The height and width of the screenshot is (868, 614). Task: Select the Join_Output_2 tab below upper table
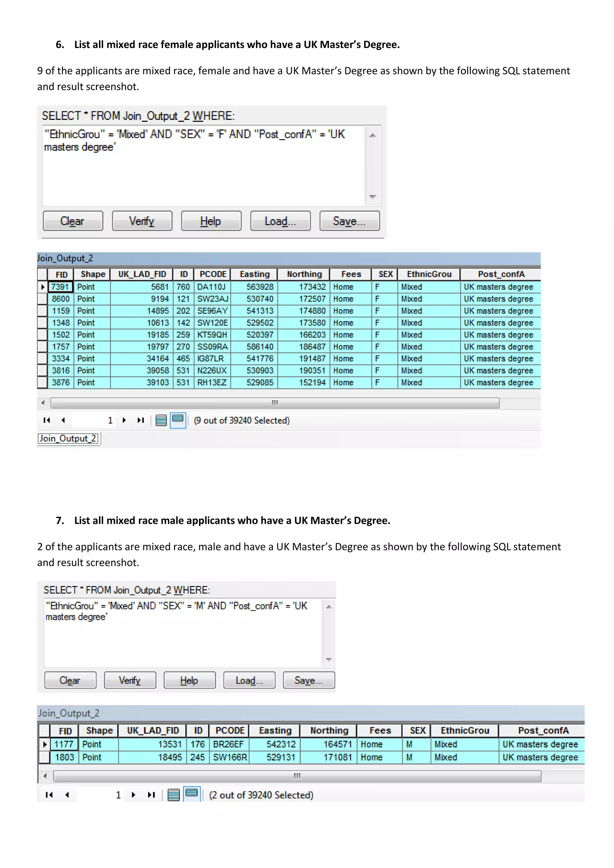point(68,439)
